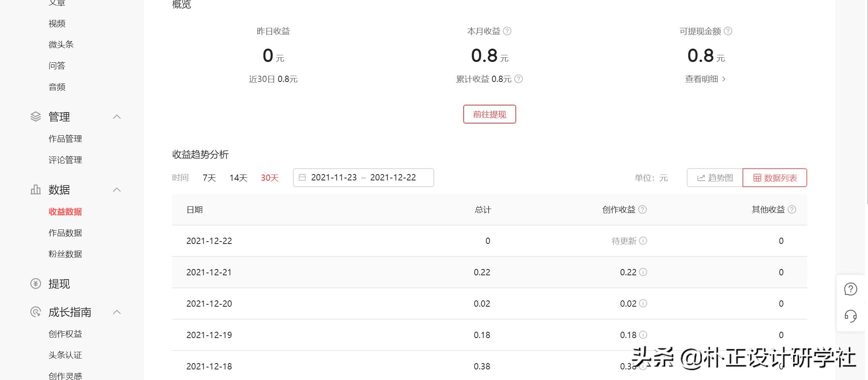Collapse the 成长指南 sidebar section
The image size is (868, 380).
click(x=116, y=312)
